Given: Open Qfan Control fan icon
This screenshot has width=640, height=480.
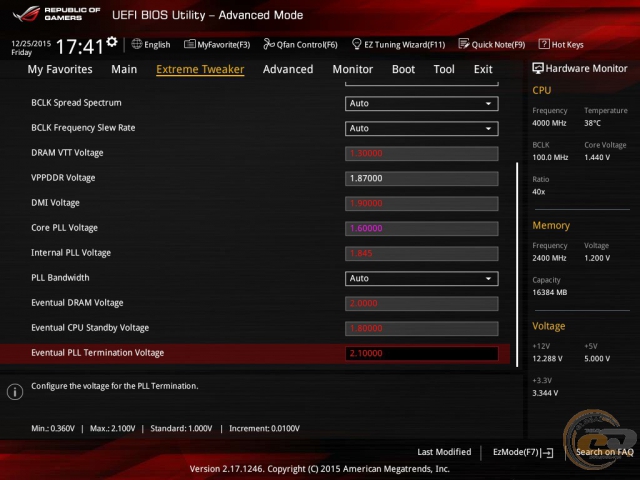Looking at the screenshot, I should pos(269,44).
